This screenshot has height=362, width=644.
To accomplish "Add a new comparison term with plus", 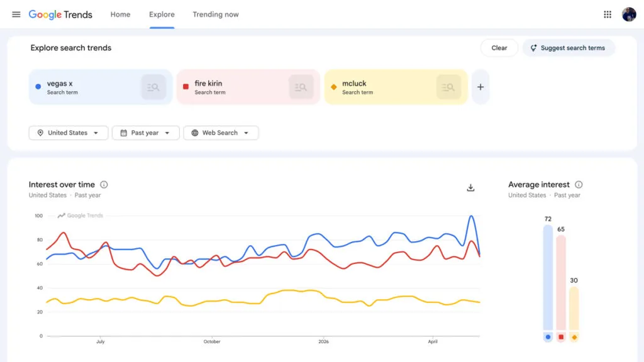I will [x=480, y=87].
